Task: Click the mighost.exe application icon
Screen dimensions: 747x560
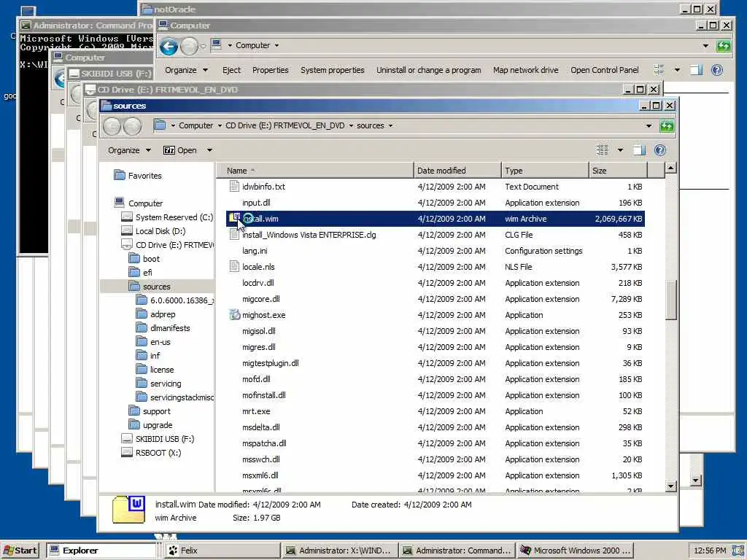Action: pos(234,315)
